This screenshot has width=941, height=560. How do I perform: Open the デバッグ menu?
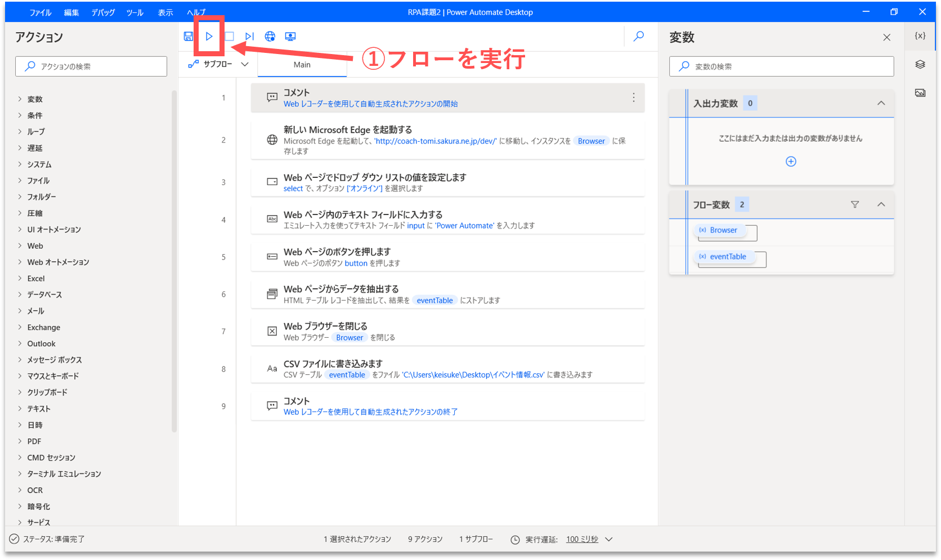(x=103, y=12)
